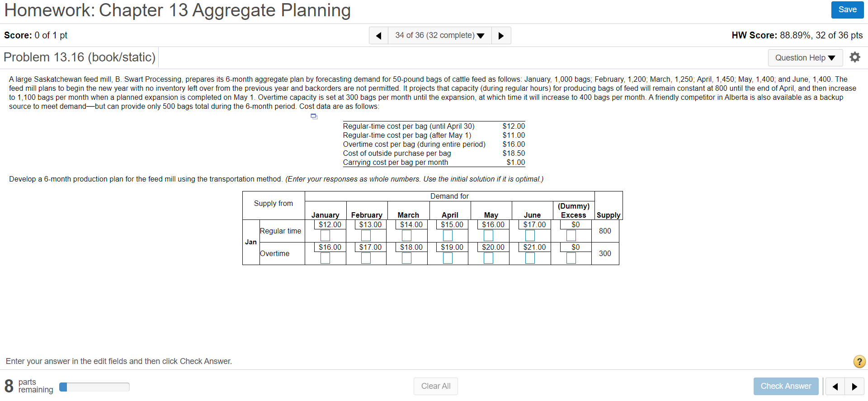Select Overtime April input field
Screen dimensions: 868x401
tap(448, 258)
